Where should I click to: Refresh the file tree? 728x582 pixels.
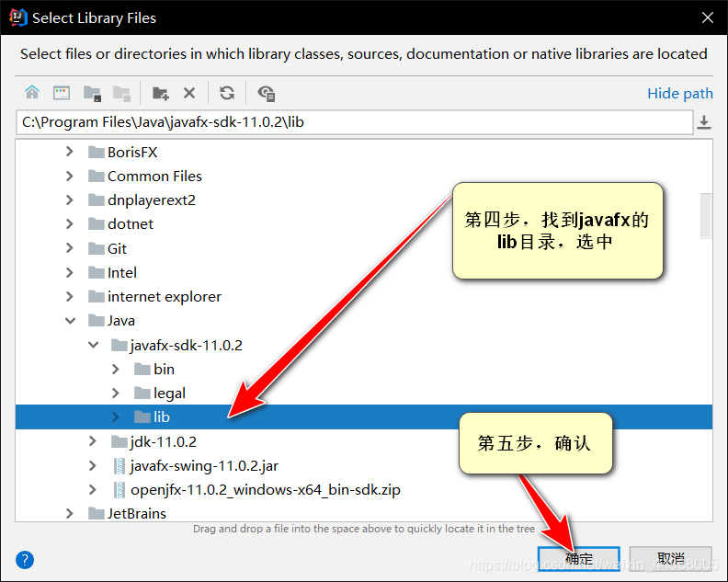coord(227,93)
